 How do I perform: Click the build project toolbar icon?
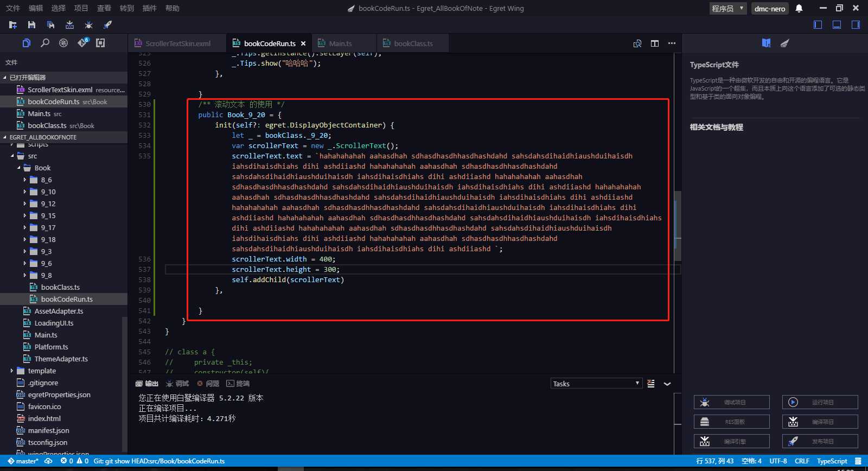click(x=69, y=25)
